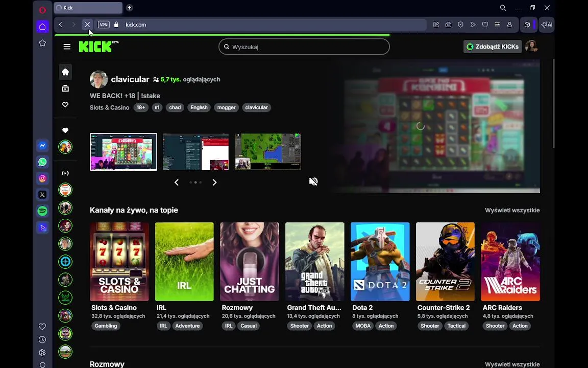Click the page vertical scrollbar

click(553, 103)
